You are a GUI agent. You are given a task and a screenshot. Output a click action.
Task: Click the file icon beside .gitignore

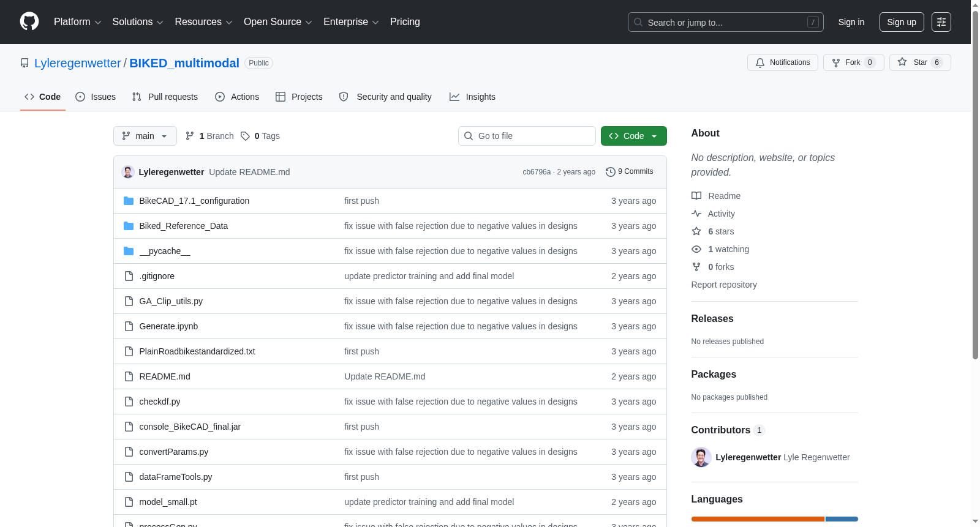coord(129,276)
